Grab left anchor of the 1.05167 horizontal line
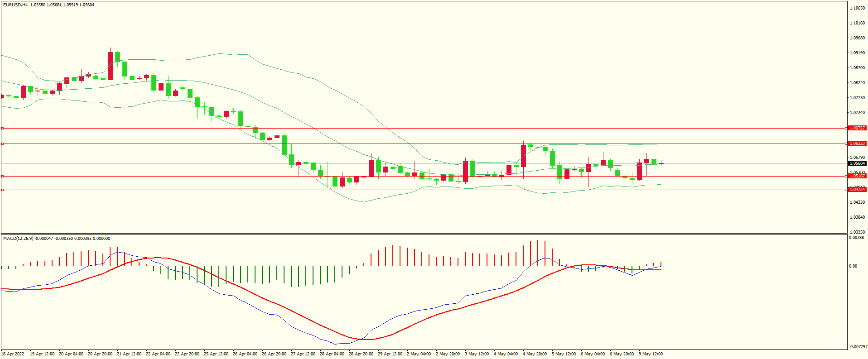This screenshot has height=359, width=868. [x=2, y=176]
